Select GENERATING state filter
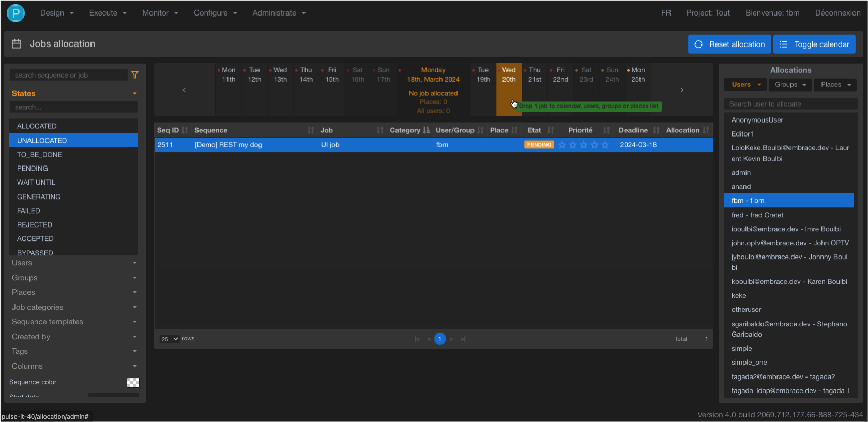Viewport: 868px width, 422px height. (73, 197)
